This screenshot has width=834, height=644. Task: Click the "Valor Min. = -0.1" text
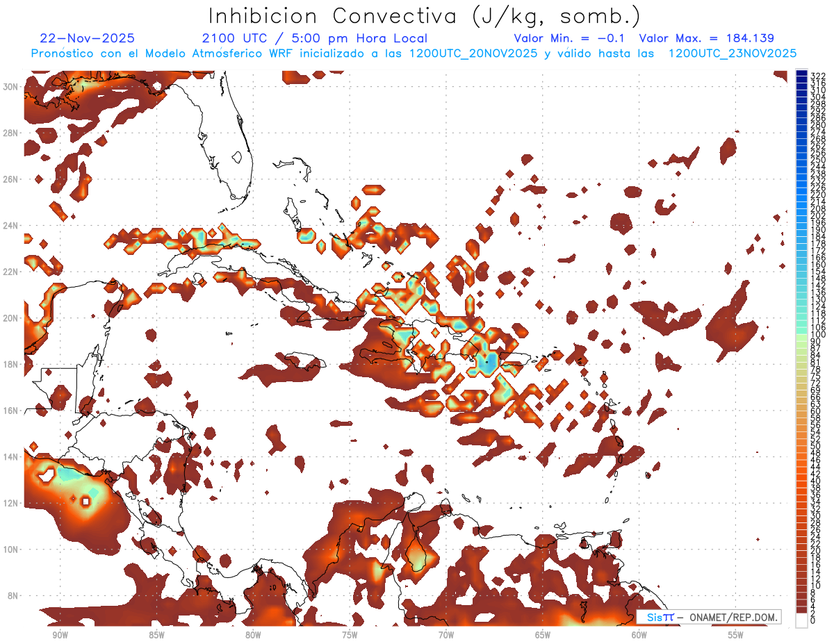tap(569, 38)
